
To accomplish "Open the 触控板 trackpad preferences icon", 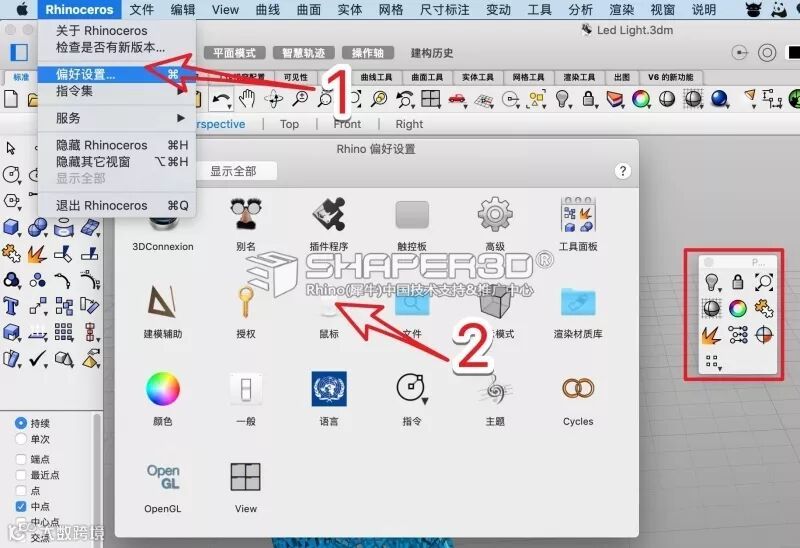I will pos(412,214).
